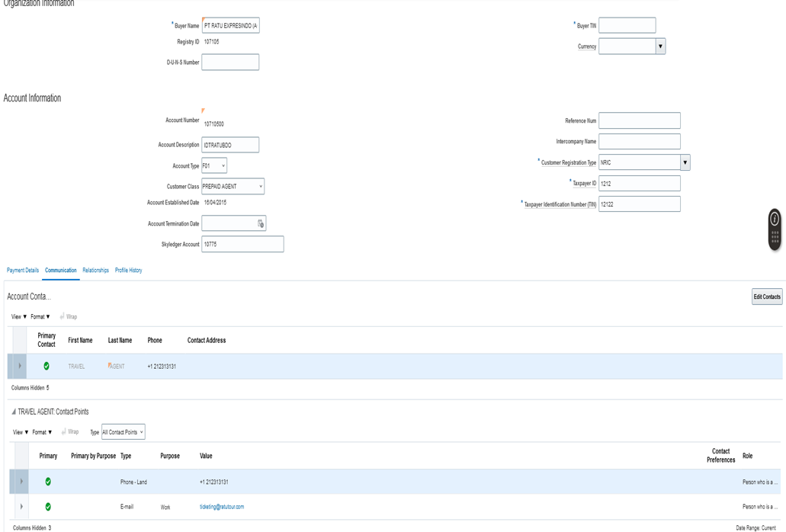Image resolution: width=786 pixels, height=532 pixels.
Task: Open Format menu in Account Contacts toolbar
Action: coord(40,316)
